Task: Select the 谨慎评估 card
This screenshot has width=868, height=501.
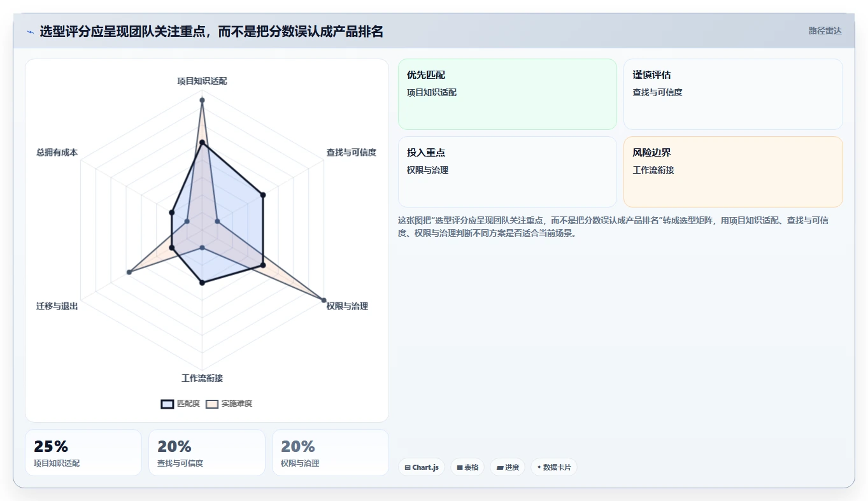Action: coord(733,94)
